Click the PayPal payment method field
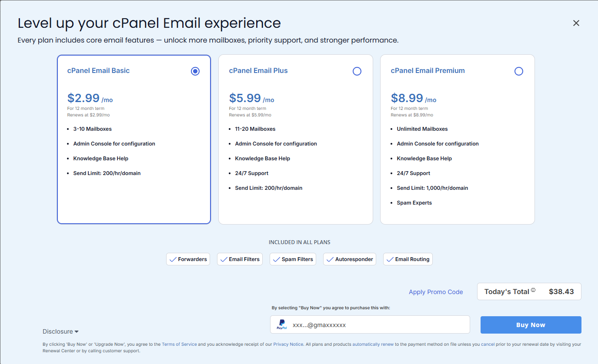 pyautogui.click(x=370, y=324)
